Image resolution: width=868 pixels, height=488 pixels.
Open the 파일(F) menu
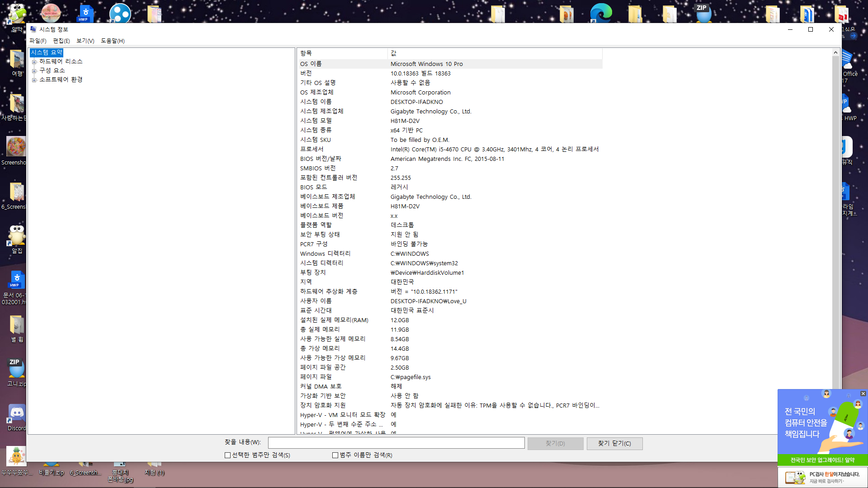38,41
